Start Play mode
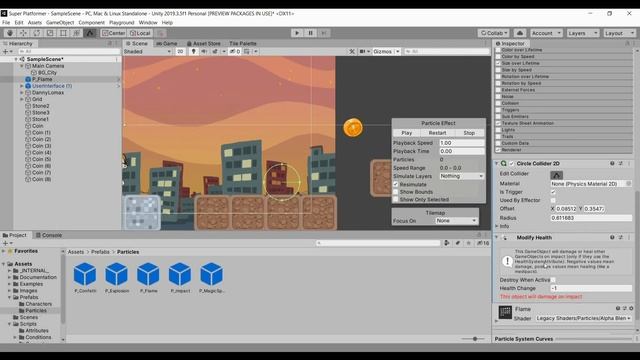Screen dimensions: 640x360 click(x=297, y=33)
